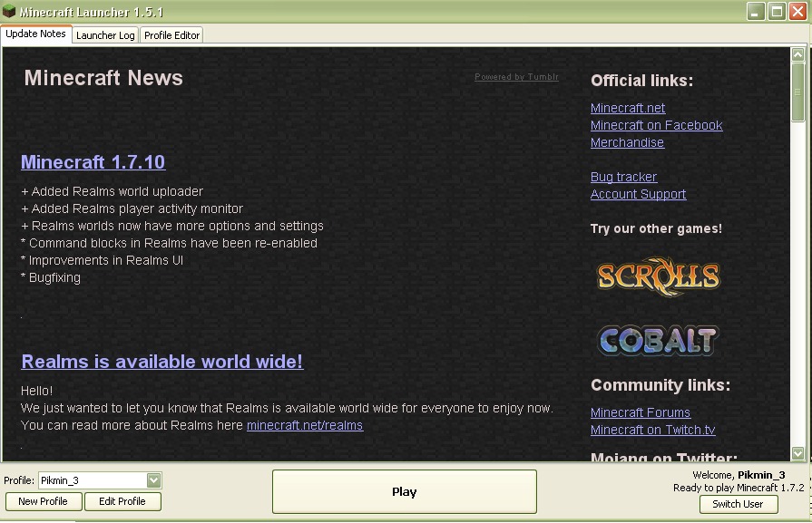The width and height of the screenshot is (812, 523).
Task: Click the Improvements in Realms UI line
Action: (x=102, y=260)
